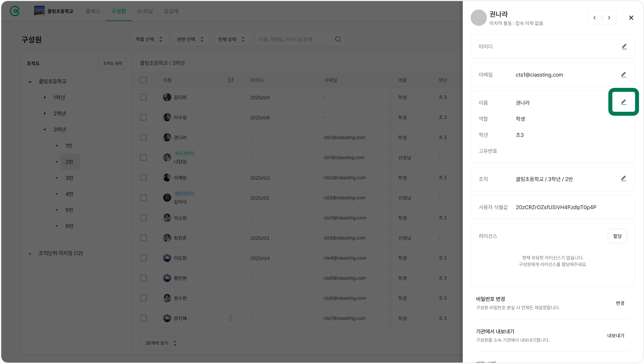Close the 권나라 detail panel
644x364 pixels.
click(631, 18)
